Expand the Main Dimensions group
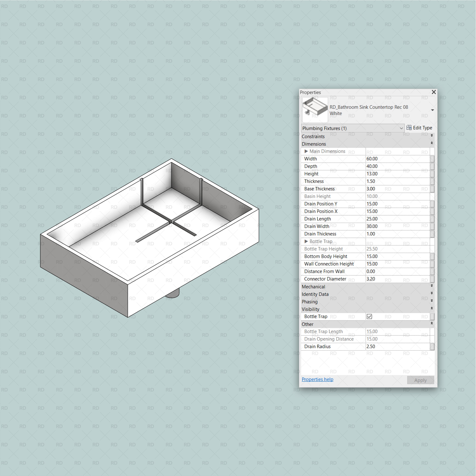 click(x=306, y=151)
